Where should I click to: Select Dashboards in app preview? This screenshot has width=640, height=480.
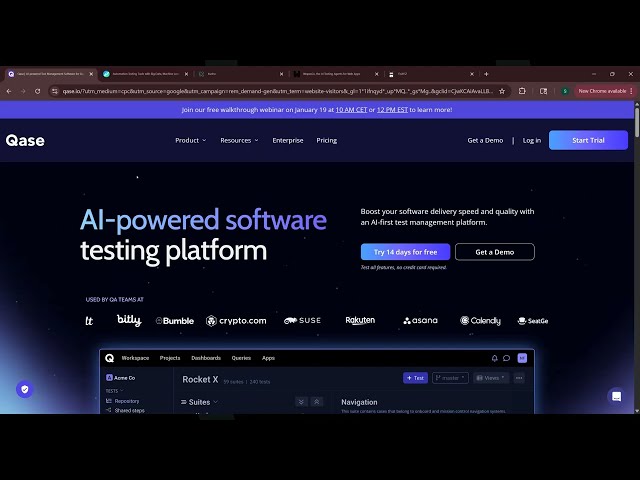pos(206,358)
